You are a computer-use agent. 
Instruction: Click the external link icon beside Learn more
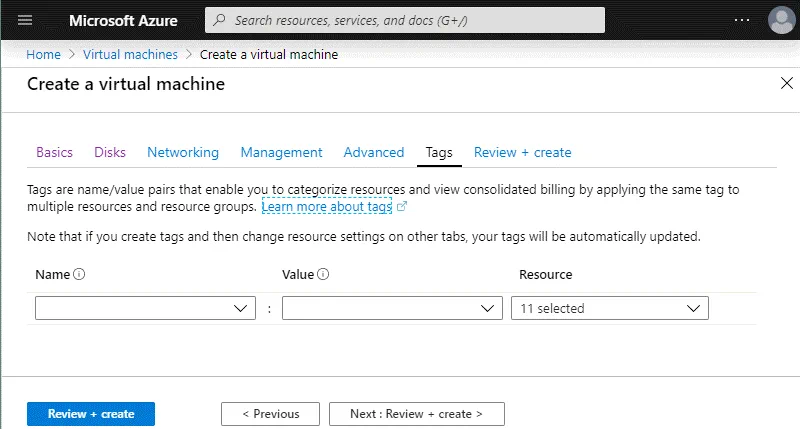(402, 207)
